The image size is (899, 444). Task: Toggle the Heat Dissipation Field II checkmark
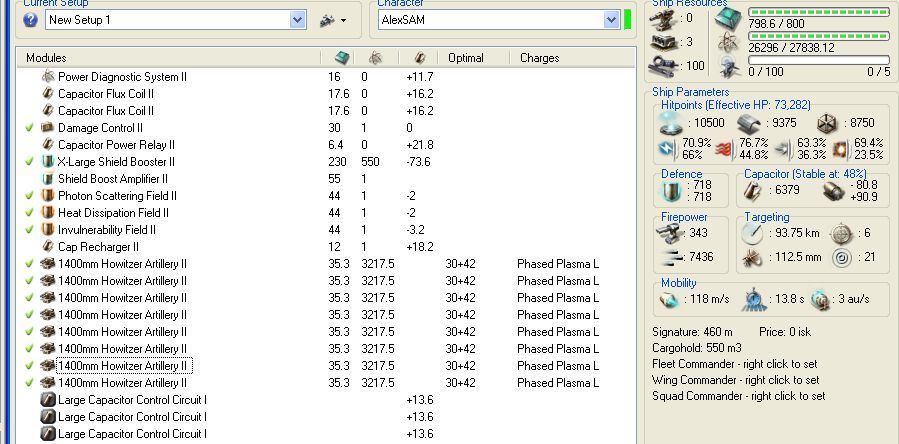(x=30, y=213)
